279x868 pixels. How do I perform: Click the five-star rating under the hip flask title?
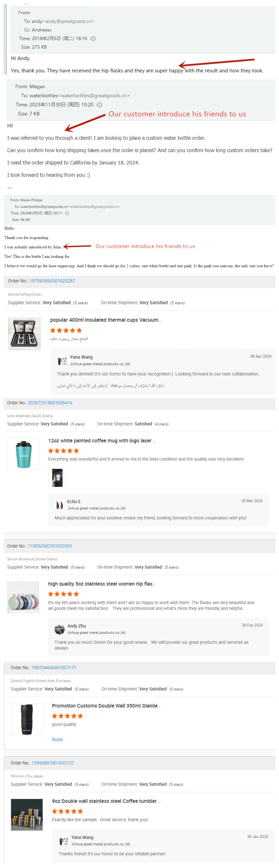tap(64, 594)
